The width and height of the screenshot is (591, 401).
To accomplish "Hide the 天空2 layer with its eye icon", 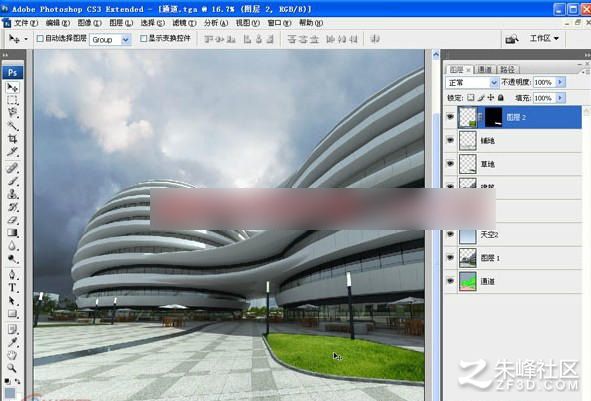I will [x=450, y=234].
